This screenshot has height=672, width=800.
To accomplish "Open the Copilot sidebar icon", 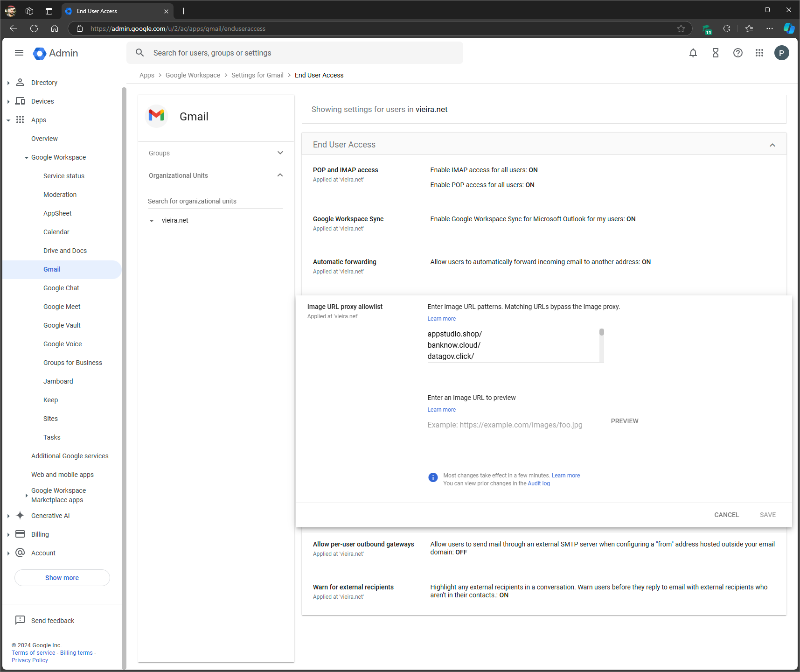I will pos(789,28).
